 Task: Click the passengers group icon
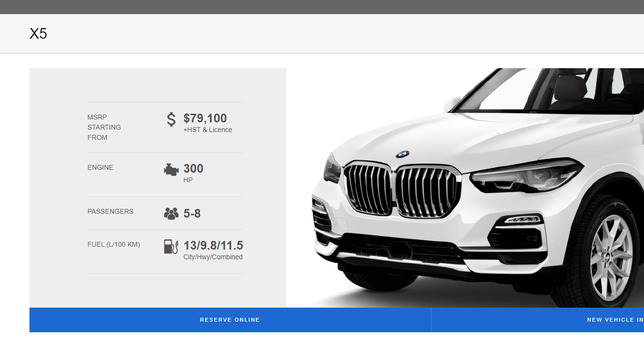[x=171, y=213]
